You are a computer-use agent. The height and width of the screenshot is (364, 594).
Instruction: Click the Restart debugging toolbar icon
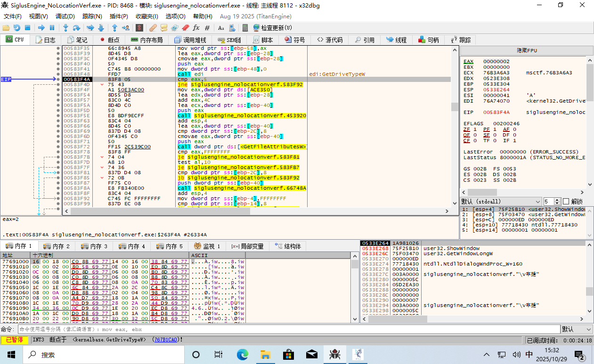click(16, 28)
